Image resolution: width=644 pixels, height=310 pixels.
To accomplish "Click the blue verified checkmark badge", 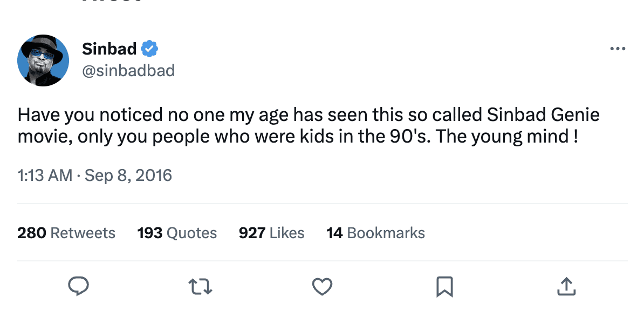I will 149,49.
